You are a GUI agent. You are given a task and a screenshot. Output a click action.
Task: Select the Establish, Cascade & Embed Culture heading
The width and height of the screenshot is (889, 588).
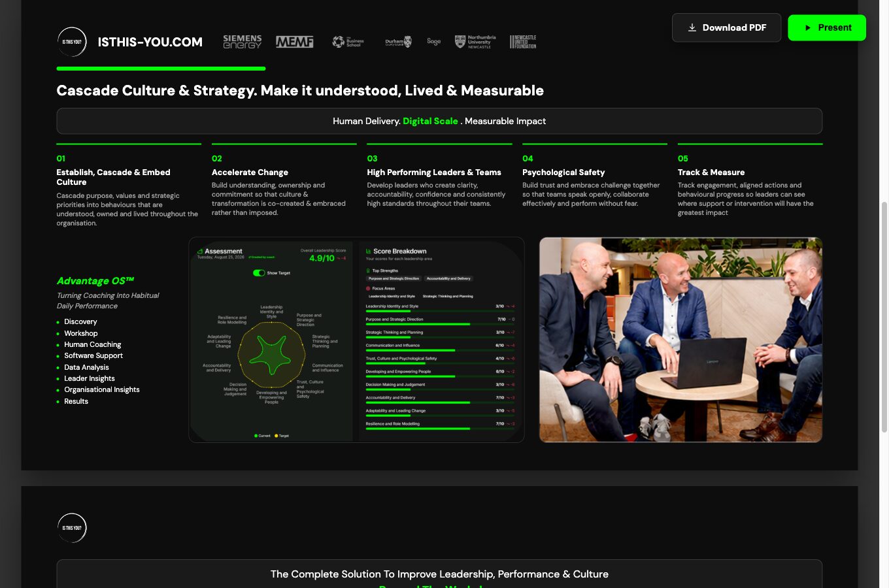(113, 177)
